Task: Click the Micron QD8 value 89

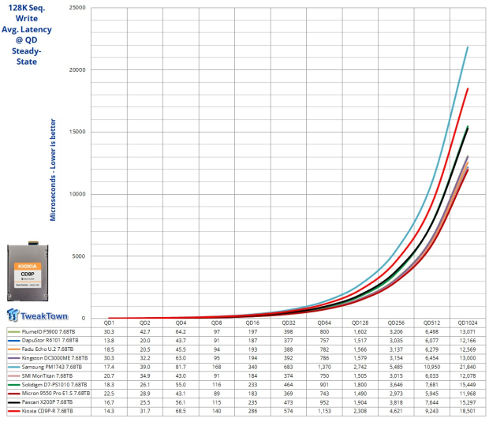Action: [x=216, y=394]
